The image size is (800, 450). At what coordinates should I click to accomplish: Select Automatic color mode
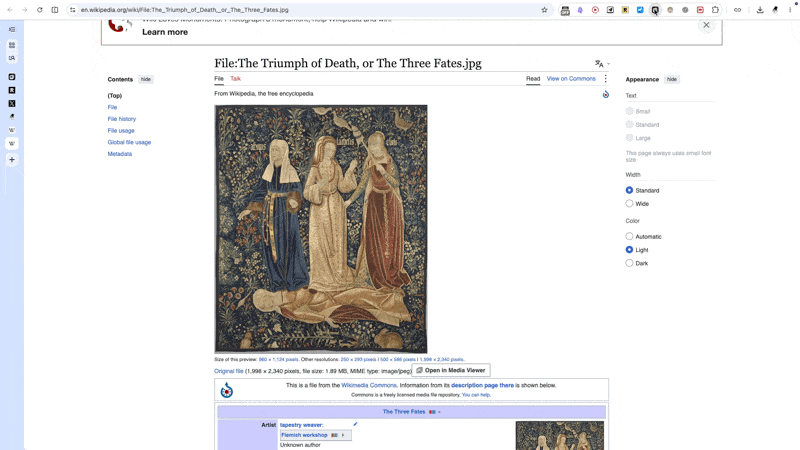(629, 236)
